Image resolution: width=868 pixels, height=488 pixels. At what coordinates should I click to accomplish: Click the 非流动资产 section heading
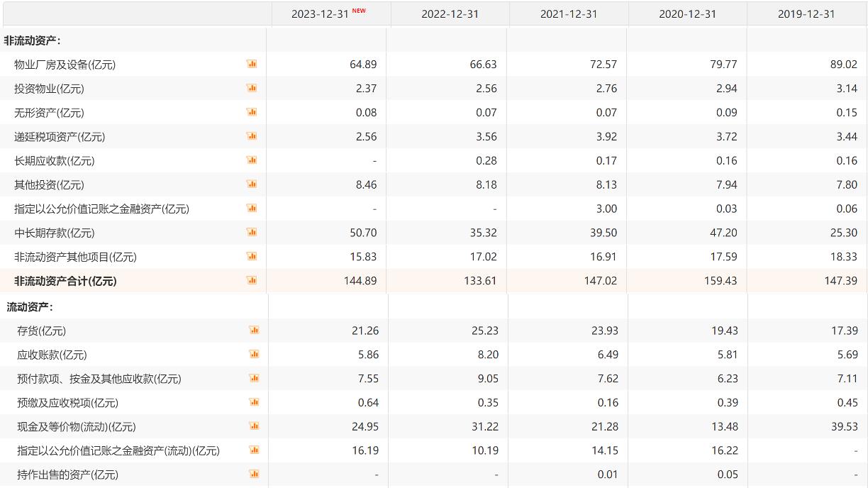click(x=33, y=40)
